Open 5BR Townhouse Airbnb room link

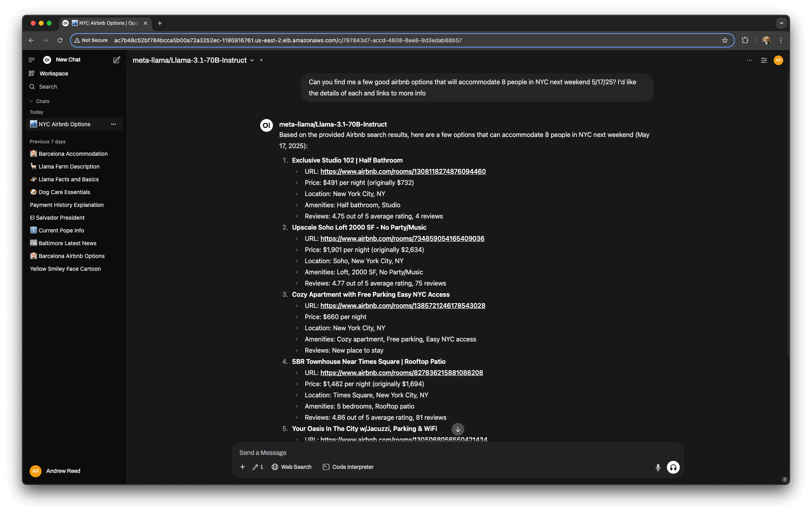402,373
